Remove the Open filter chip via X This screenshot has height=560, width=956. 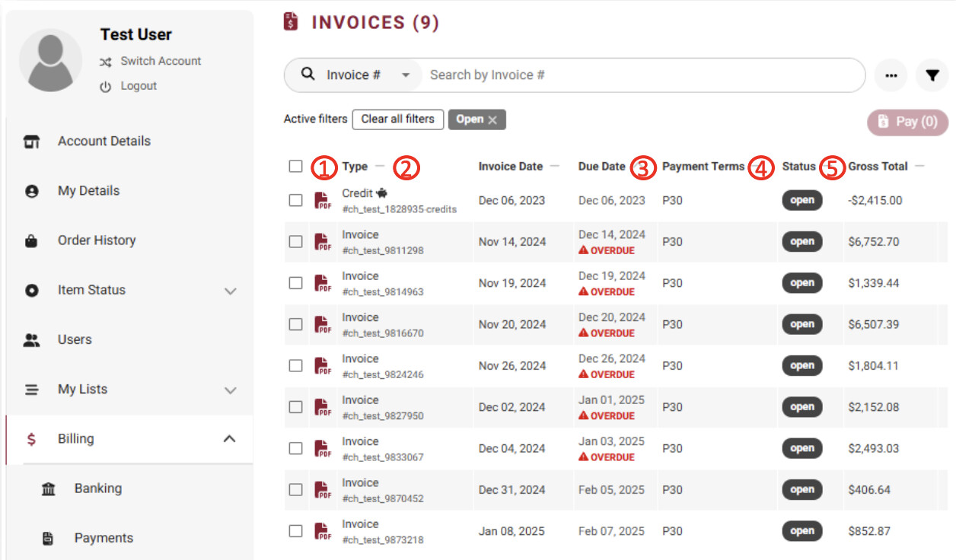pyautogui.click(x=492, y=119)
